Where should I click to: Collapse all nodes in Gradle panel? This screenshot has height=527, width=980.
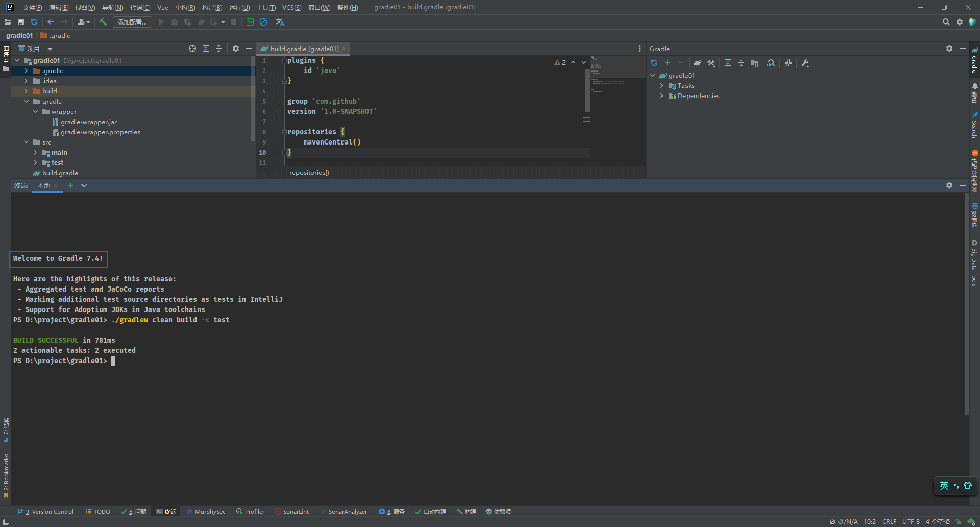741,63
